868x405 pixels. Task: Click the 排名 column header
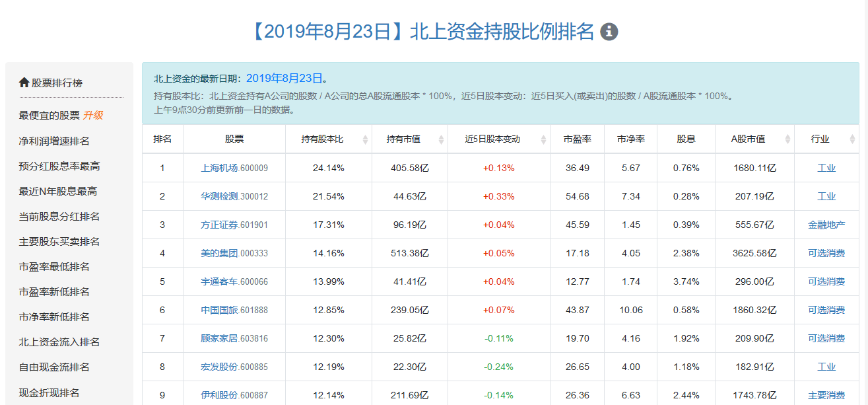[162, 139]
